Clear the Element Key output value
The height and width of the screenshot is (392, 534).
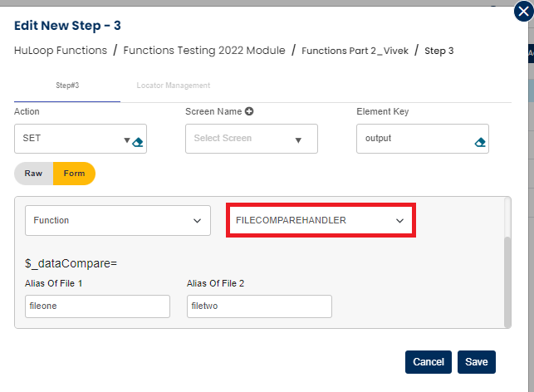point(479,141)
